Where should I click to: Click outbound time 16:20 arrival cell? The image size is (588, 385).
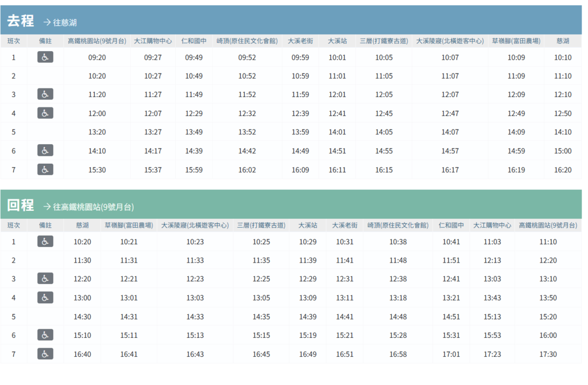point(563,170)
